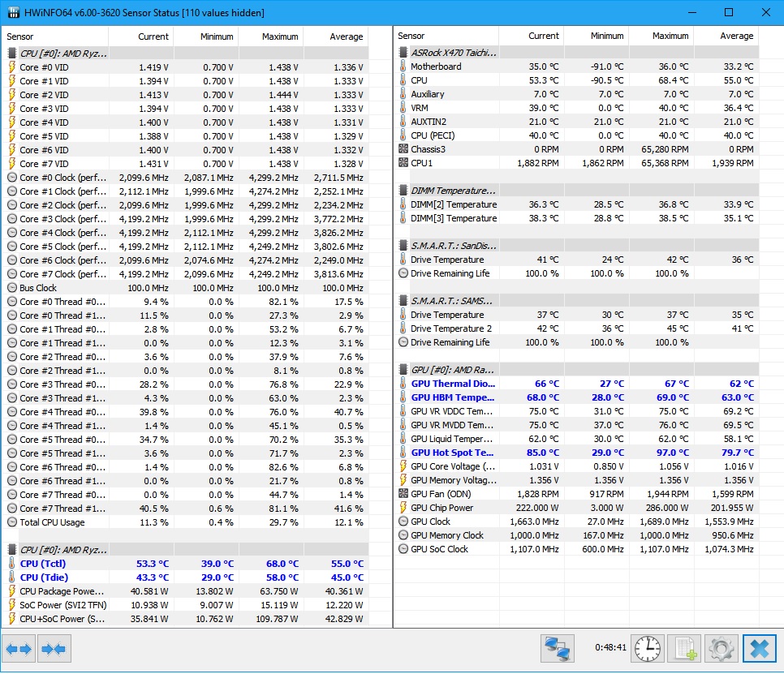Select the Core #3 Clock row

point(187,219)
